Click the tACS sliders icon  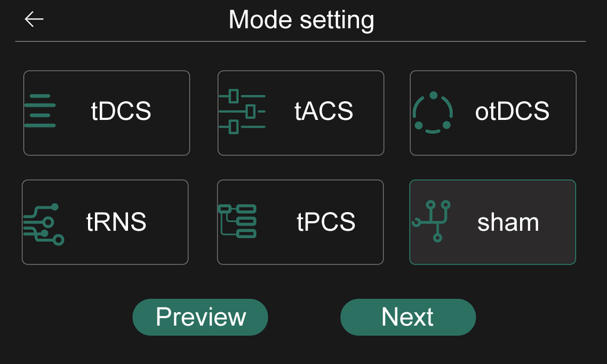pyautogui.click(x=242, y=111)
